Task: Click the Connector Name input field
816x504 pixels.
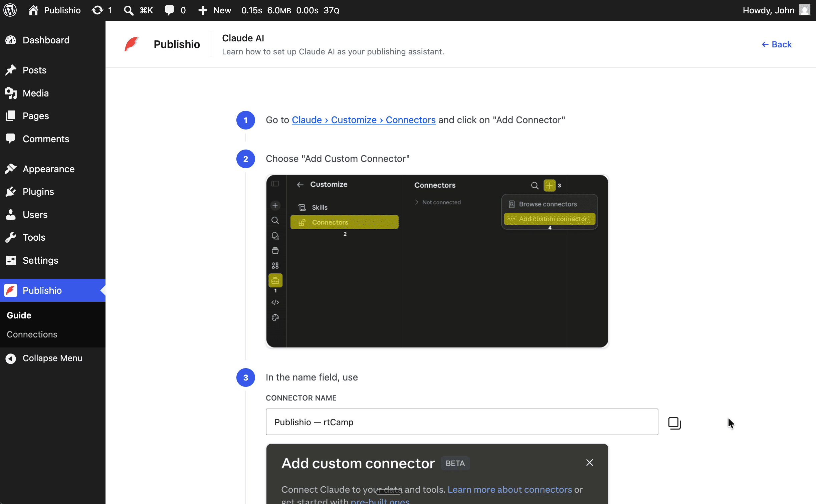Action: click(462, 422)
